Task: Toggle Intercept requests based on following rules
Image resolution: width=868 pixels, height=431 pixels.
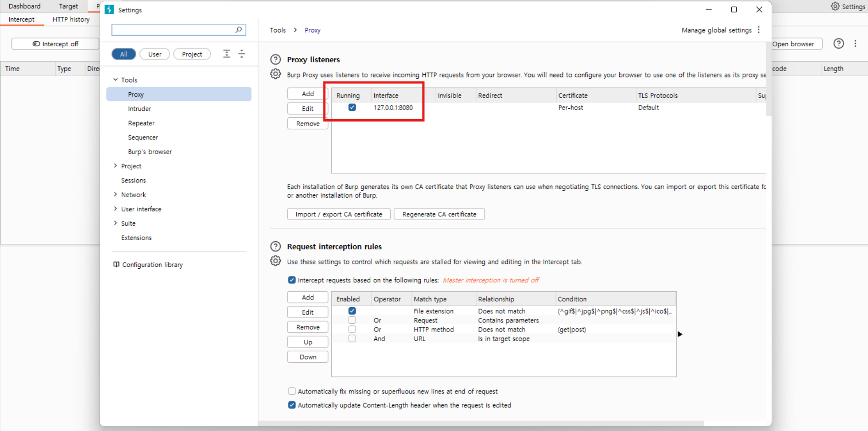Action: (x=292, y=280)
